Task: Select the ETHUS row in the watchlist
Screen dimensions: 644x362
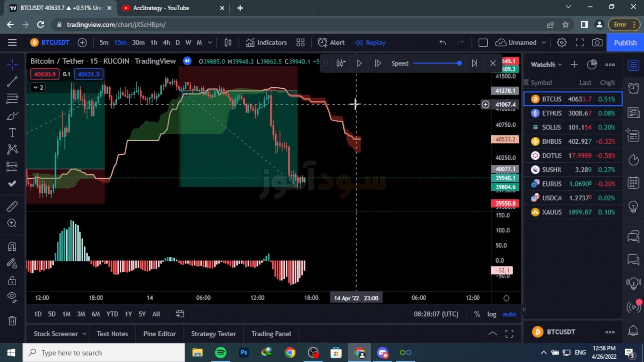Action: pyautogui.click(x=573, y=113)
